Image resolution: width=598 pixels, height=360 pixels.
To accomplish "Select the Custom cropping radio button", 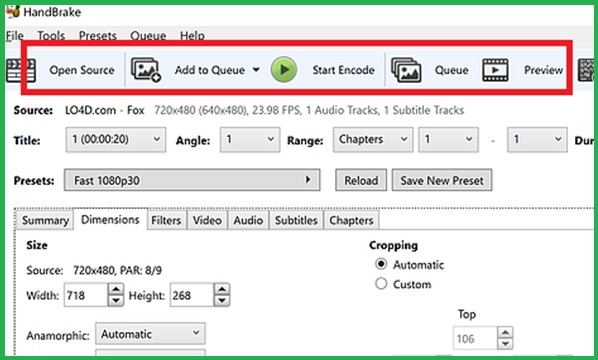I will point(381,284).
